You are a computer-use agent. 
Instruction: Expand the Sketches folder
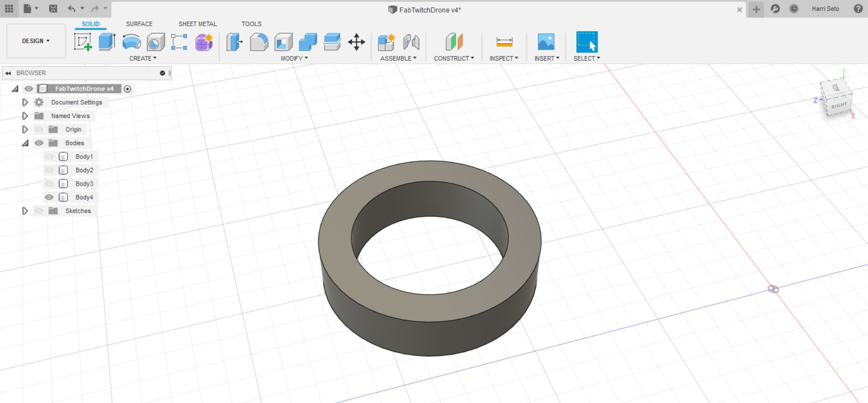tap(25, 211)
